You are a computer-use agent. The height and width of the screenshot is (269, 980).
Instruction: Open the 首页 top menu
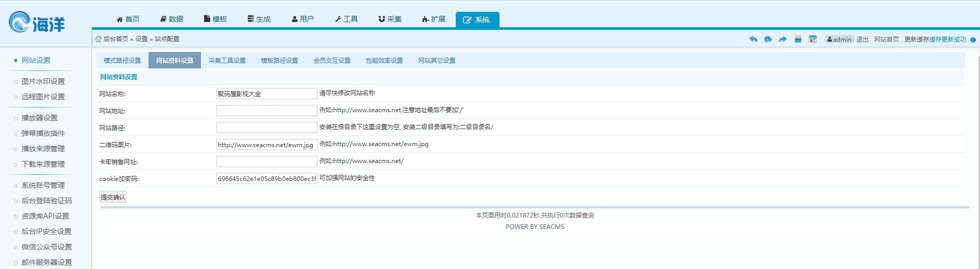[128, 19]
